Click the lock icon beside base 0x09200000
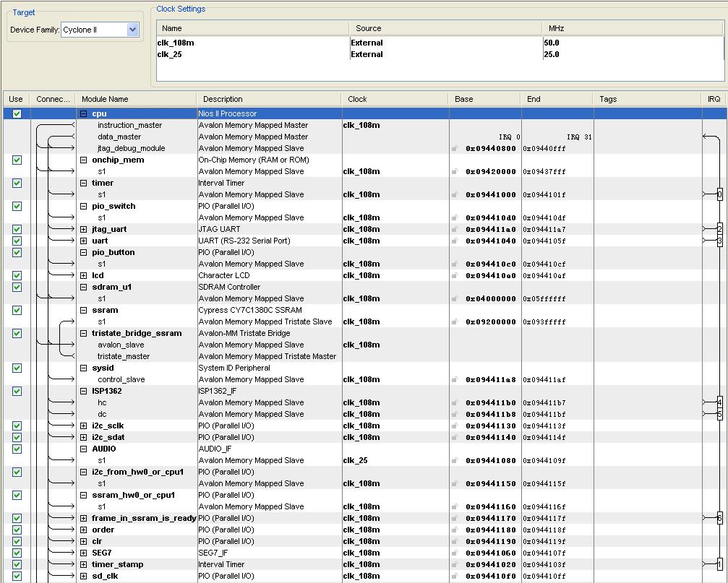The height and width of the screenshot is (583, 728). pyautogui.click(x=455, y=322)
